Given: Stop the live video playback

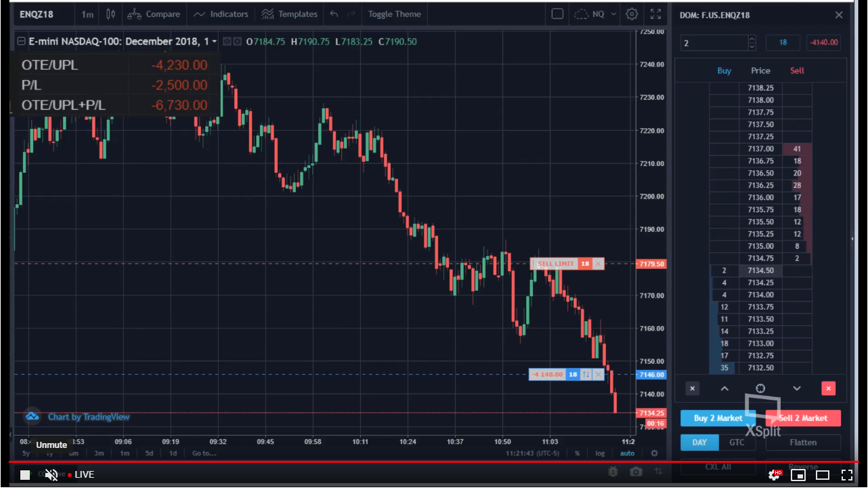Looking at the screenshot, I should (x=25, y=475).
